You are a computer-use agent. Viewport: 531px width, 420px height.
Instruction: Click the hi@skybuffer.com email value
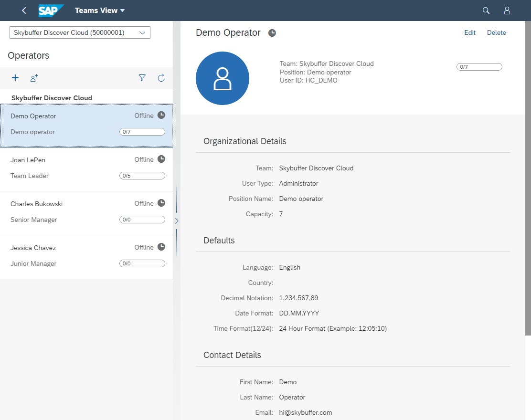point(306,412)
